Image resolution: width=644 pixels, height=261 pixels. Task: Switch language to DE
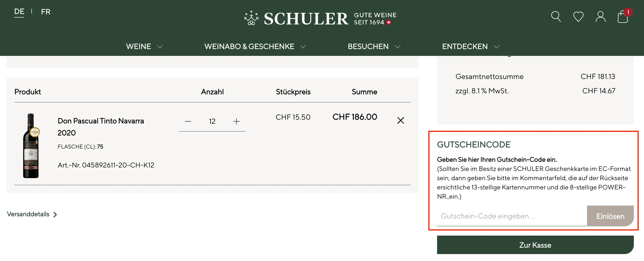[19, 11]
